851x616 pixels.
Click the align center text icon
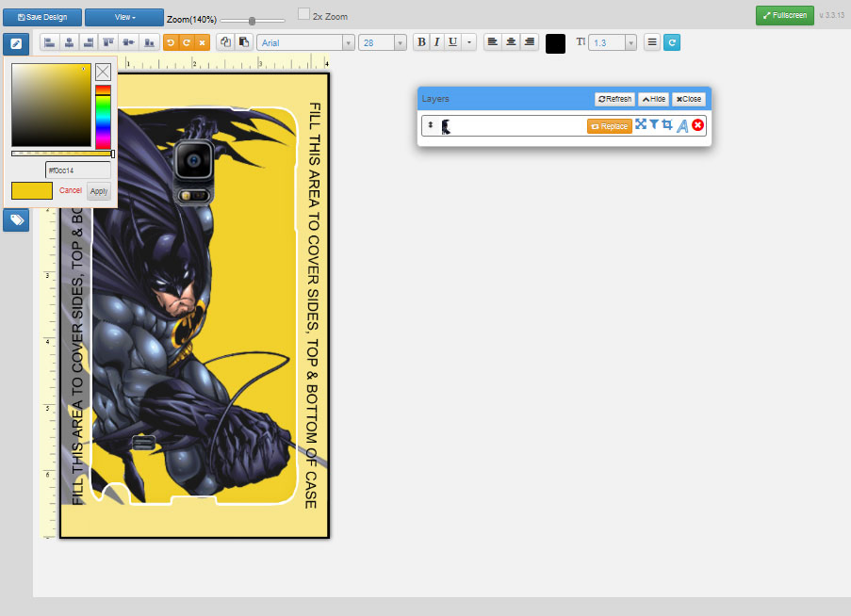click(x=511, y=42)
